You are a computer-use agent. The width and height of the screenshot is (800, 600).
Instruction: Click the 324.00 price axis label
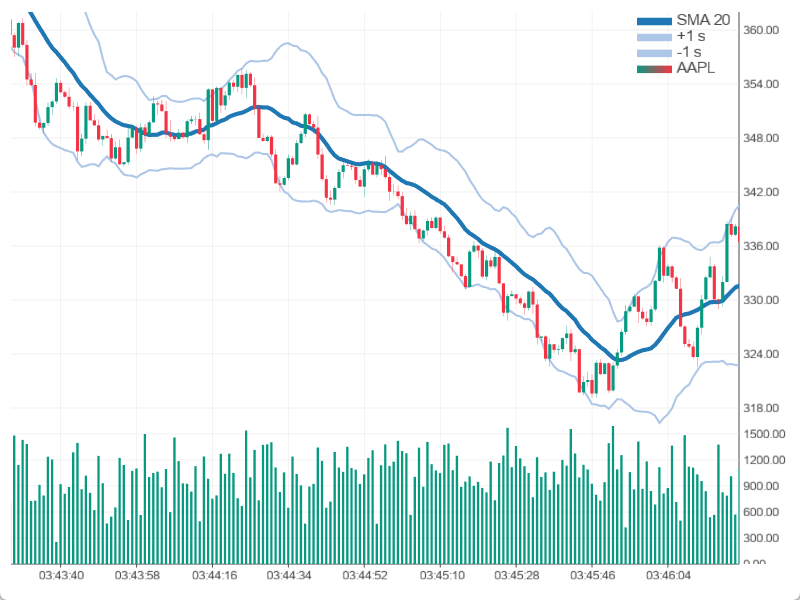tap(761, 354)
